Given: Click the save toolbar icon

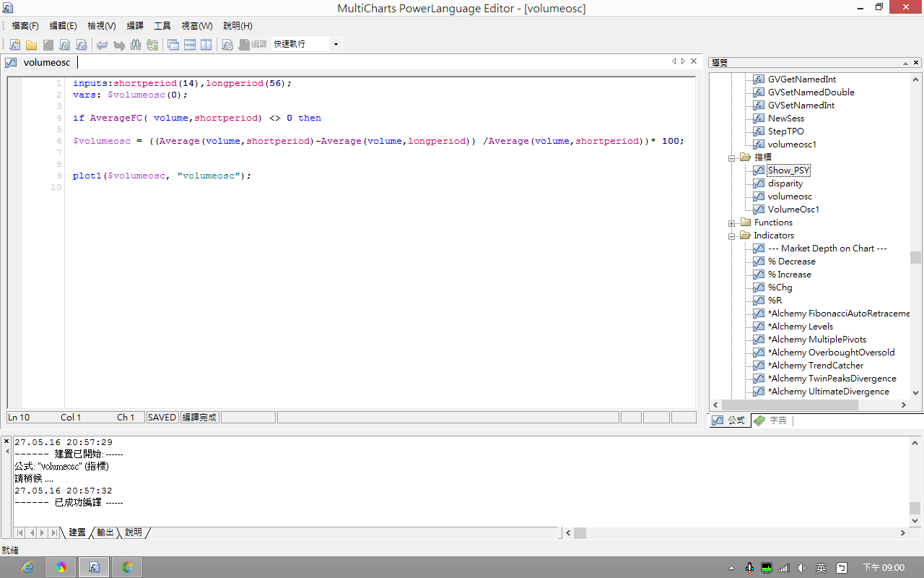Looking at the screenshot, I should pyautogui.click(x=48, y=45).
